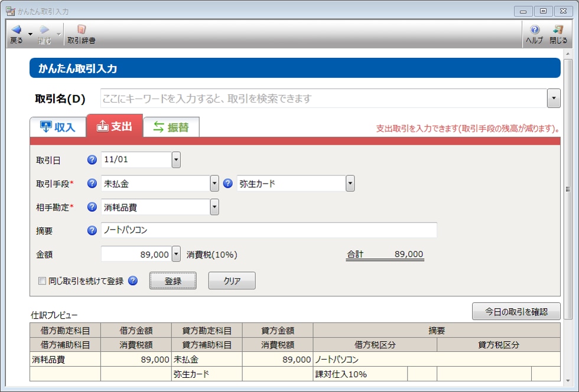Open the 取引辞書 dictionary icon
This screenshot has height=392, width=579.
pyautogui.click(x=82, y=30)
